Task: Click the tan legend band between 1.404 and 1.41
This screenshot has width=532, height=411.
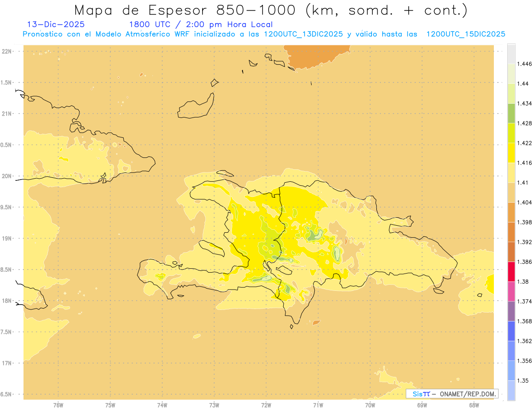Action: [512, 192]
